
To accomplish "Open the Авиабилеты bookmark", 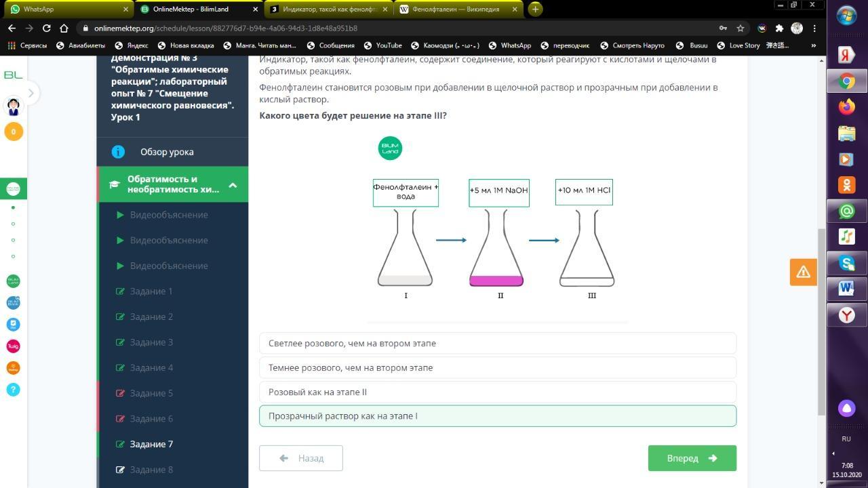I will pos(81,45).
